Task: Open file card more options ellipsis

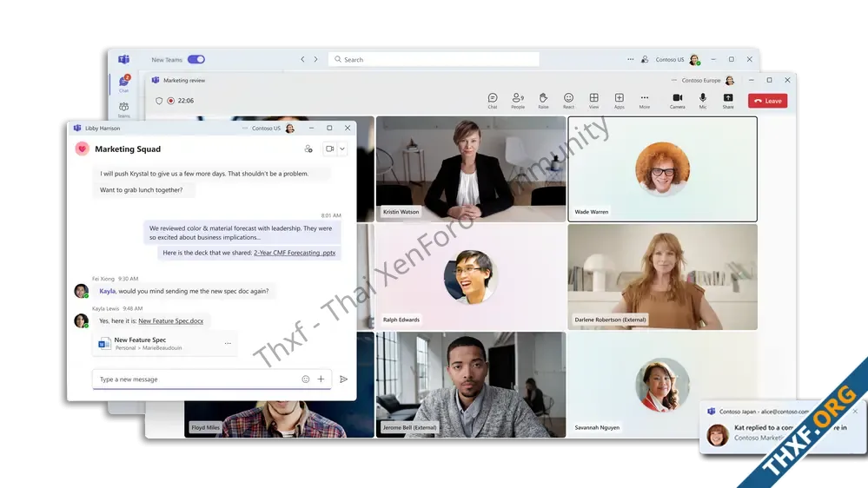Action: pos(228,344)
